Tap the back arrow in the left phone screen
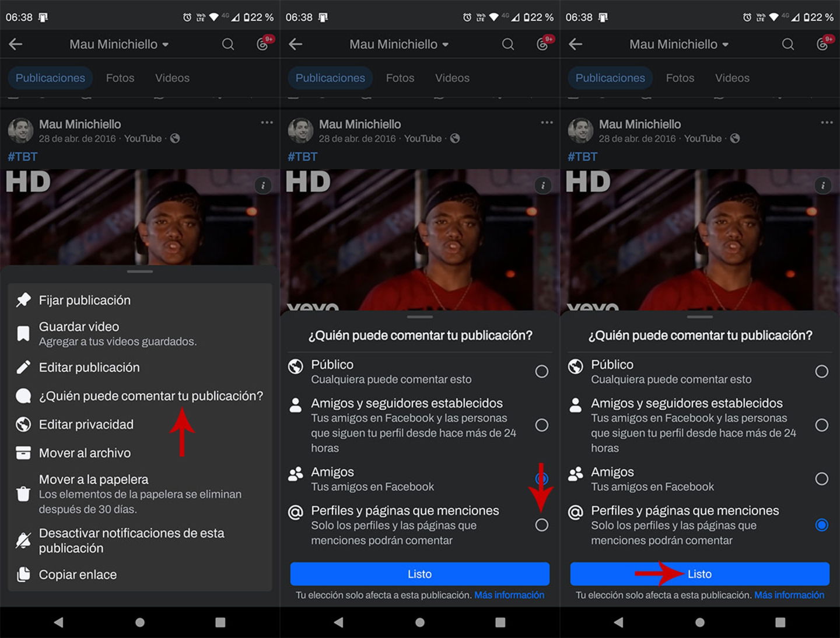Image resolution: width=840 pixels, height=638 pixels. [16, 44]
